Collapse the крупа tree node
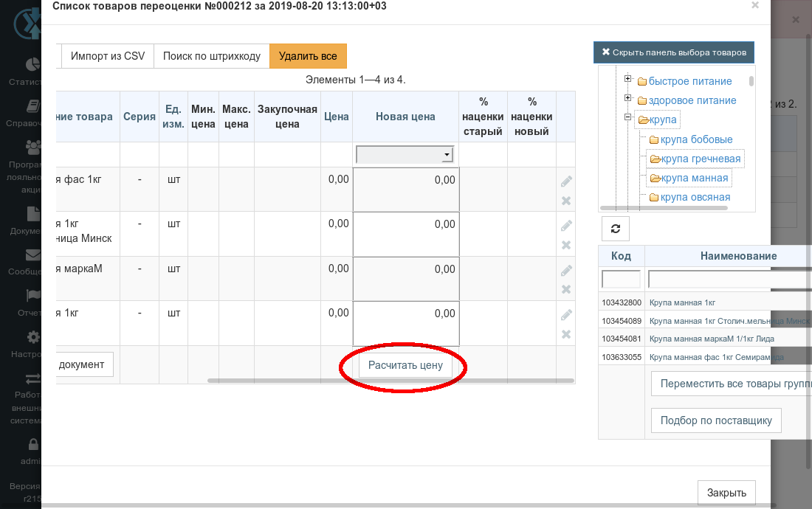Viewport: 812px width, 509px height. (627, 117)
